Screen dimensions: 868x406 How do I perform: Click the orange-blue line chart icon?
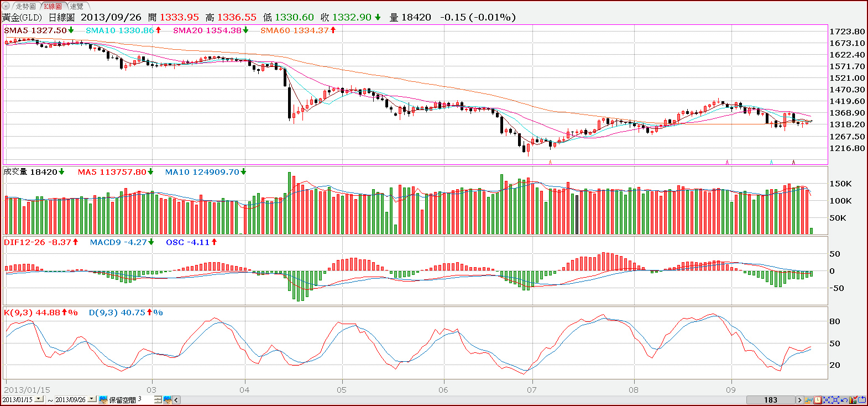[809, 400]
